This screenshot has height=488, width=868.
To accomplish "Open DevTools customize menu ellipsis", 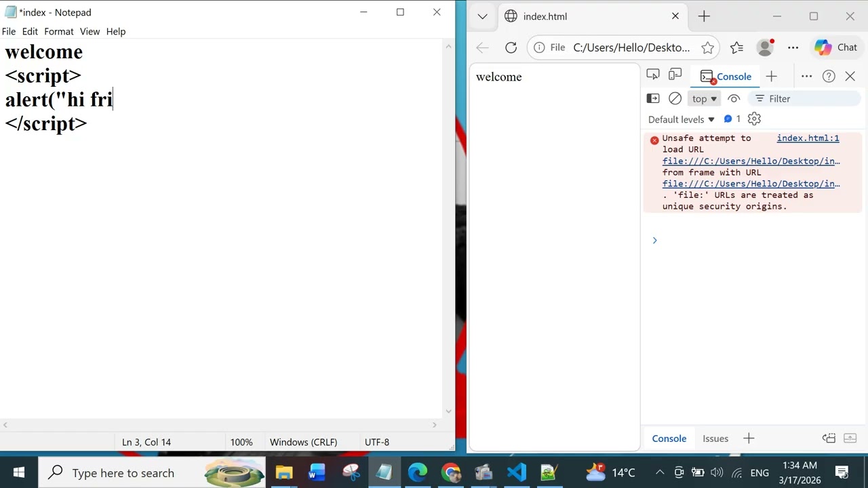I will coord(806,77).
